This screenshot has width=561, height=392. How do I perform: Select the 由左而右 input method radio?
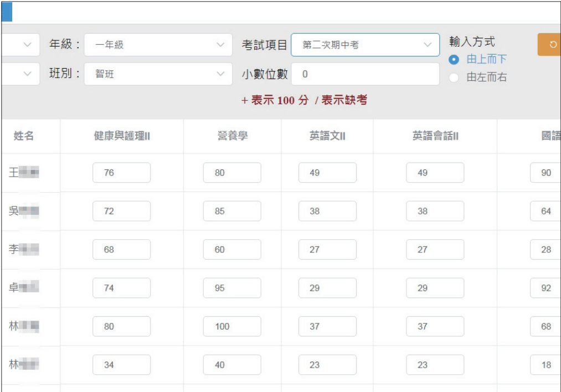tap(454, 78)
